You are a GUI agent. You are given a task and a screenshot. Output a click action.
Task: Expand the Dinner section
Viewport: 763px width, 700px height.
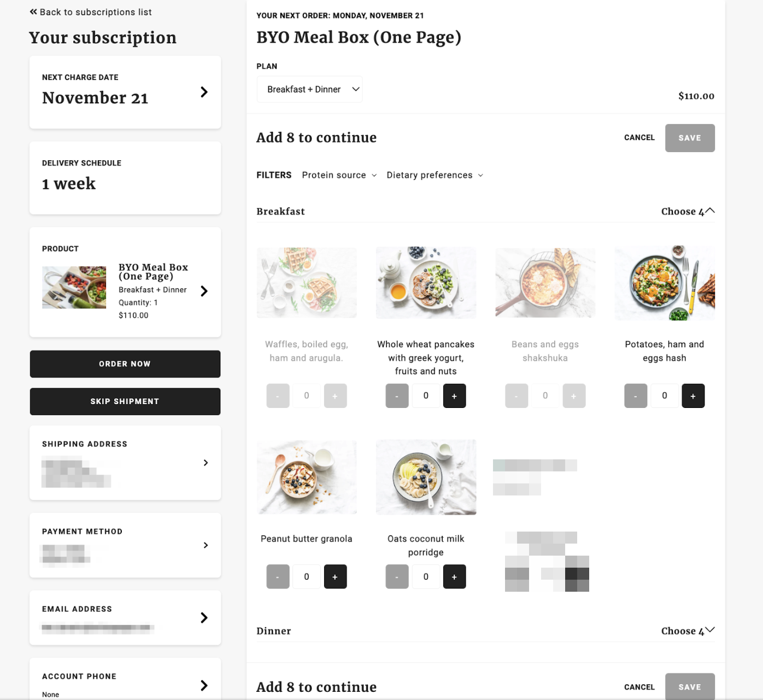710,629
